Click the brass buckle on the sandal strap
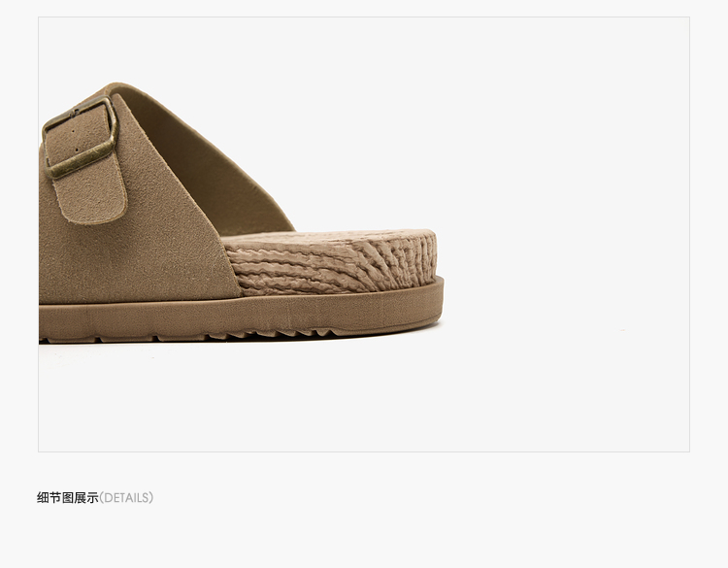728x568 pixels. (x=80, y=137)
